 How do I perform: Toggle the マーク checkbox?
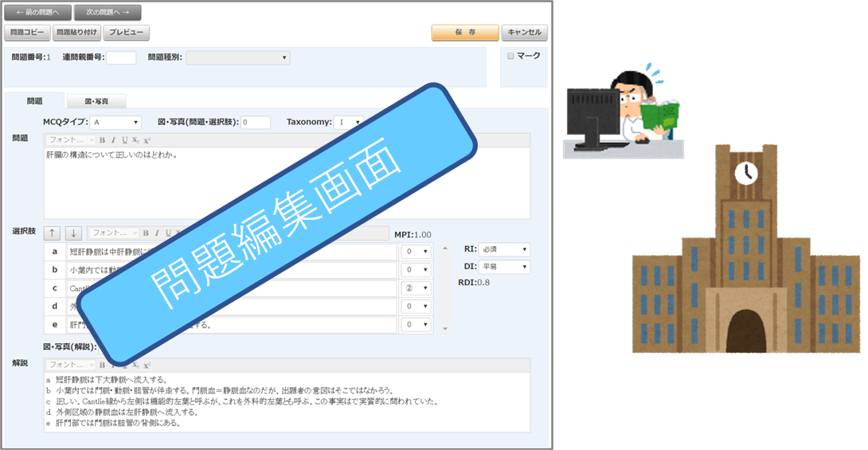click(511, 57)
